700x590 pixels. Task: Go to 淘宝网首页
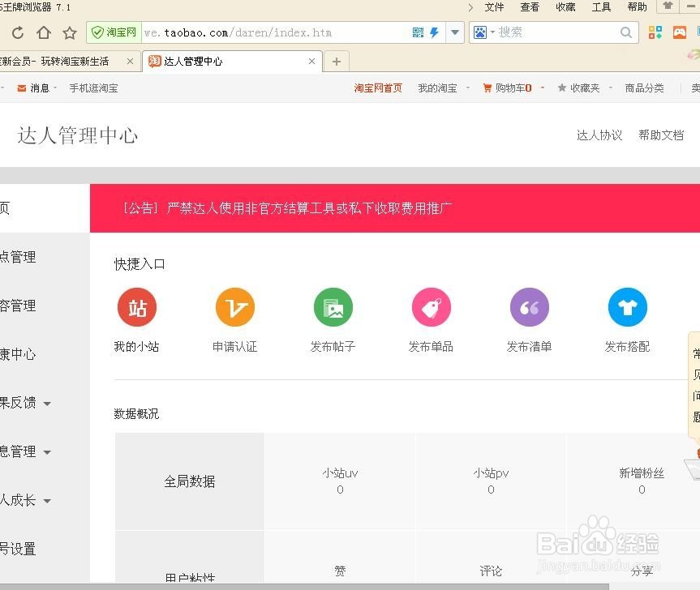tap(378, 88)
